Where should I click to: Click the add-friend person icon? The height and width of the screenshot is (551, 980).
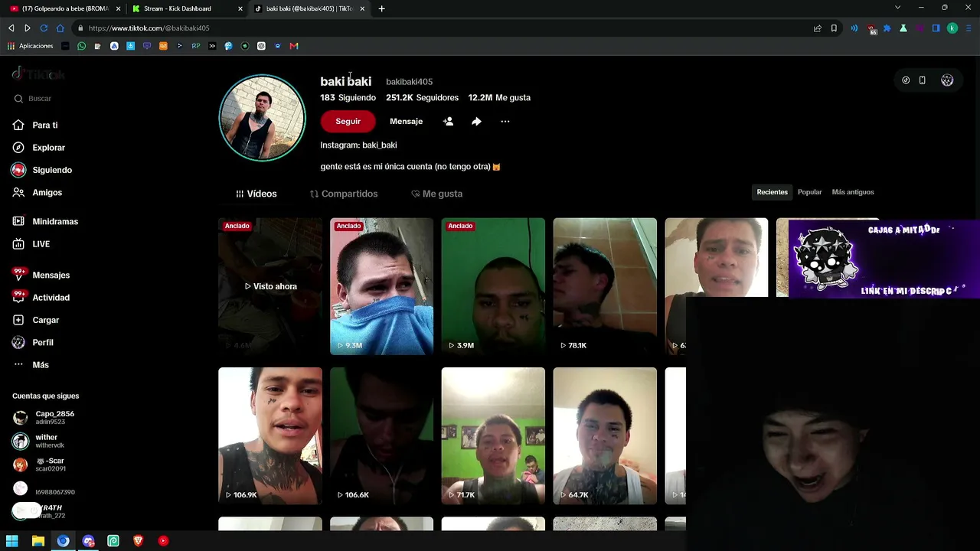(448, 121)
